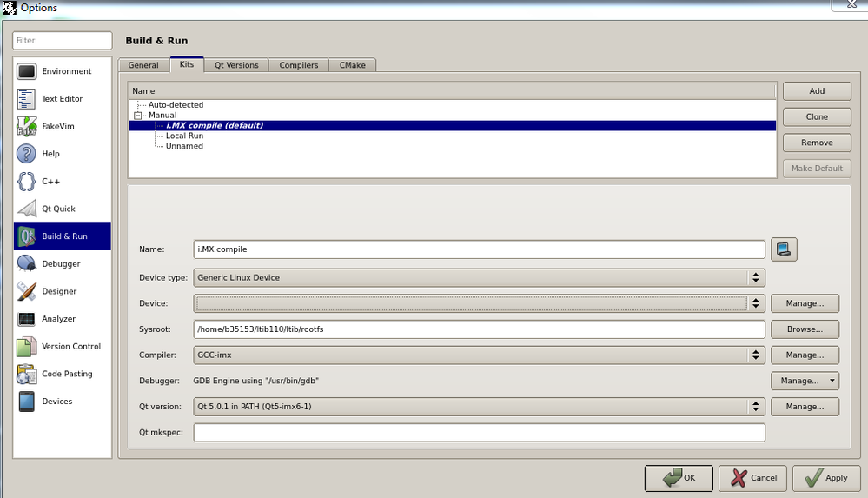Viewport: 868px width, 498px height.
Task: Open the Device type dropdown
Action: (480, 277)
